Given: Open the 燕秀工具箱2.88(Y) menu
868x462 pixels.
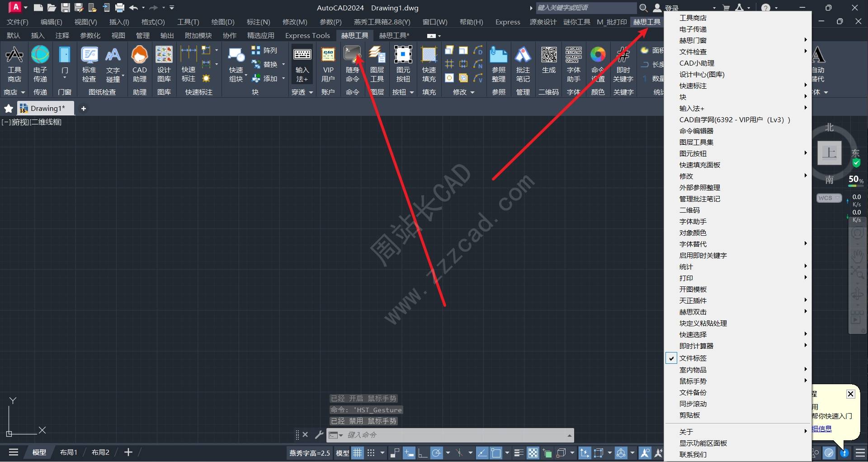Looking at the screenshot, I should pyautogui.click(x=382, y=22).
